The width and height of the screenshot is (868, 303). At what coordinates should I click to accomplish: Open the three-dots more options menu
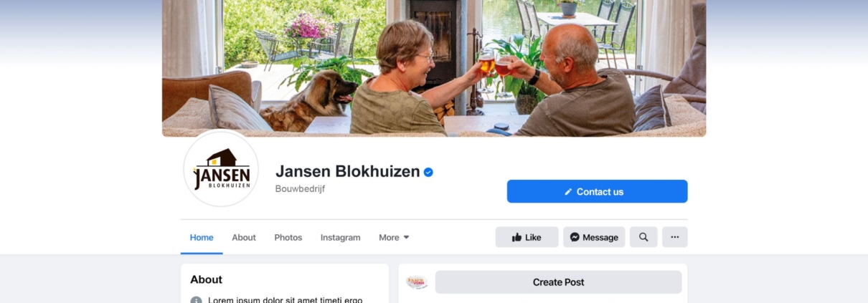pos(674,237)
